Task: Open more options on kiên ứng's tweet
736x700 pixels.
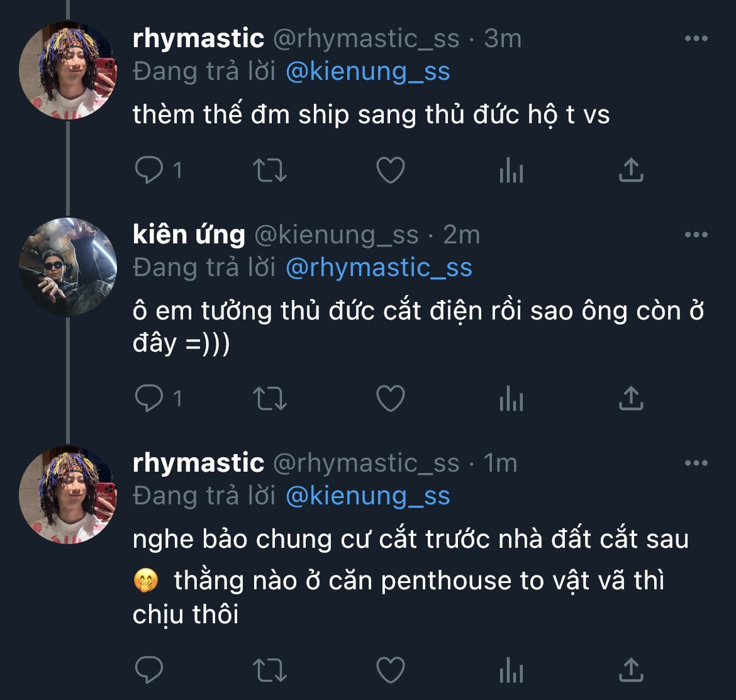Action: pyautogui.click(x=696, y=235)
